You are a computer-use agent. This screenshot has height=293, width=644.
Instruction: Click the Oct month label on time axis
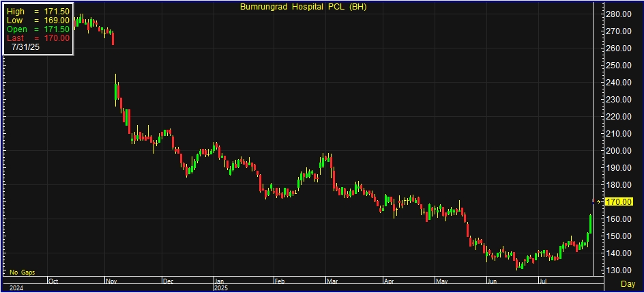pos(53,281)
